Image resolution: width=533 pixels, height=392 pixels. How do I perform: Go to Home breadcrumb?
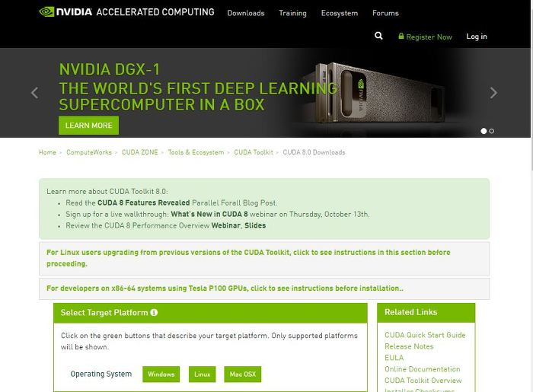[x=47, y=152]
